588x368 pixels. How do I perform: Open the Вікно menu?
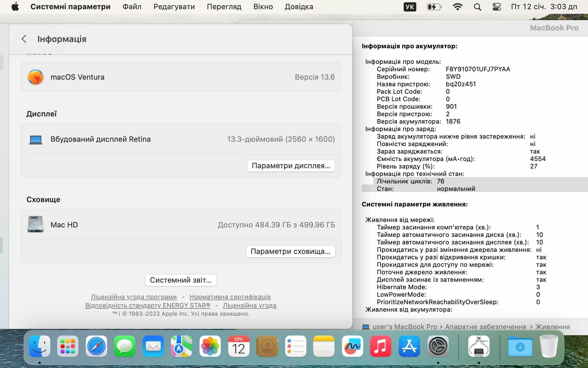pos(263,7)
